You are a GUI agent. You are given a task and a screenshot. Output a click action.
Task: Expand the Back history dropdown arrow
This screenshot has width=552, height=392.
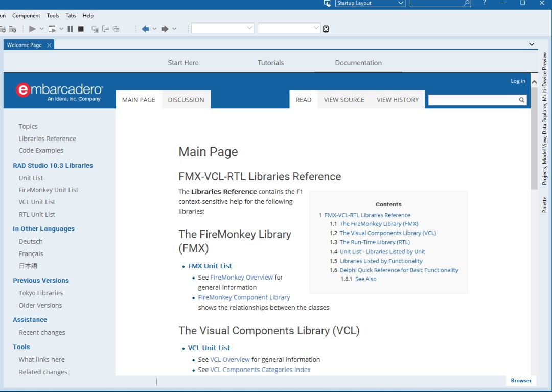154,29
